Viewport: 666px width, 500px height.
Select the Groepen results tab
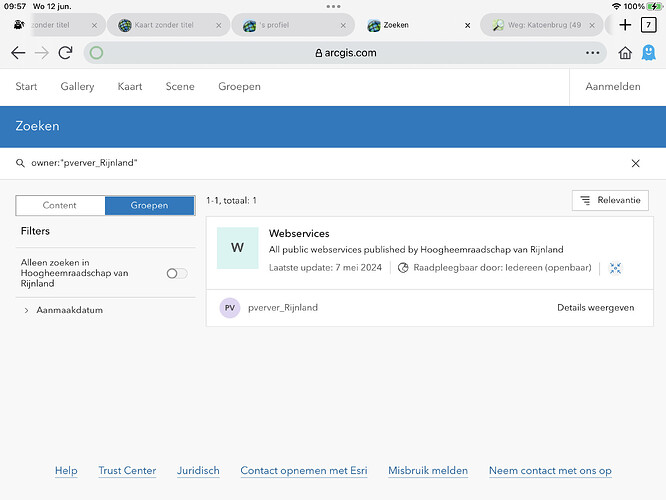point(150,205)
